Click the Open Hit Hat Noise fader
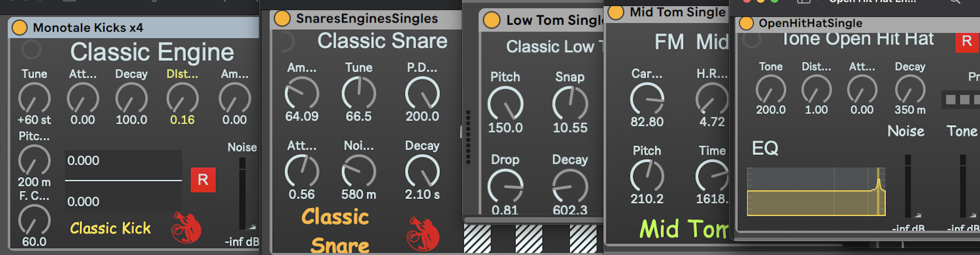The height and width of the screenshot is (255, 980). tap(908, 186)
